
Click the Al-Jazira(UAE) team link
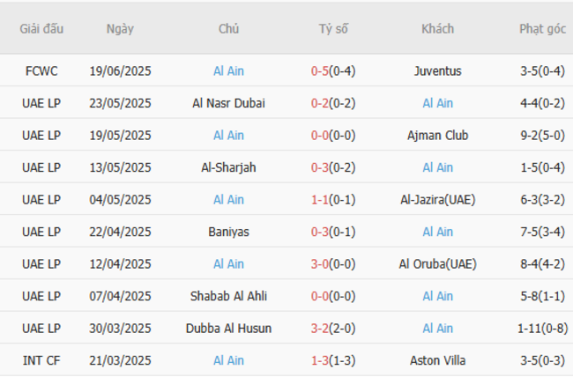click(437, 200)
